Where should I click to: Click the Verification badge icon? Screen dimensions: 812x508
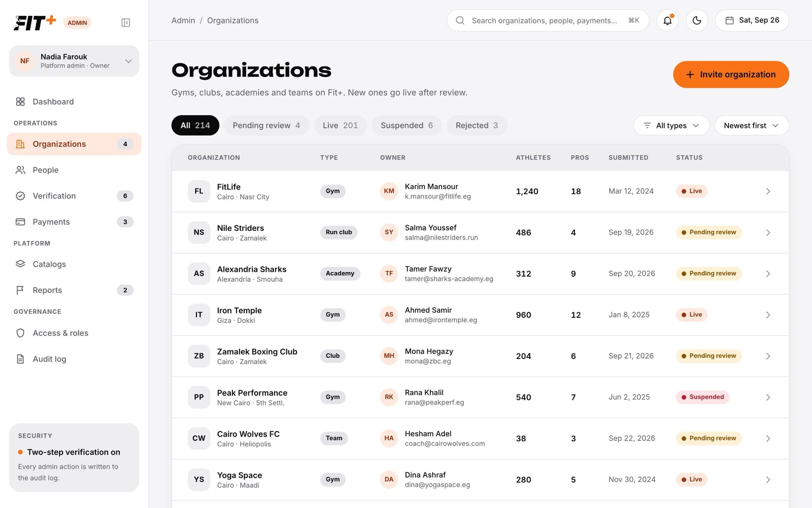[20, 196]
